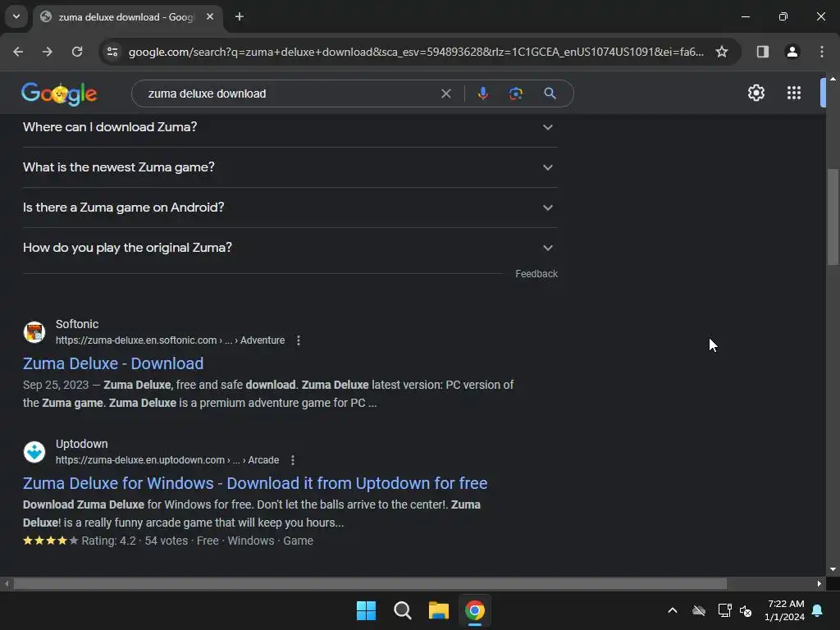Viewport: 840px width, 630px height.
Task: Open Windows taskbar search
Action: click(x=402, y=610)
